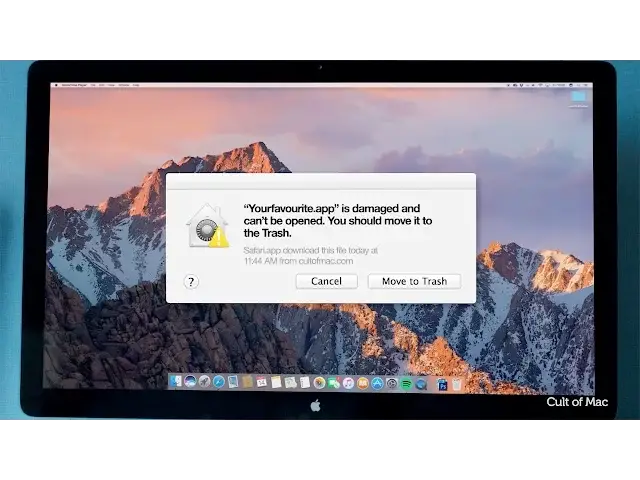Open Finder from the dock

(x=176, y=382)
